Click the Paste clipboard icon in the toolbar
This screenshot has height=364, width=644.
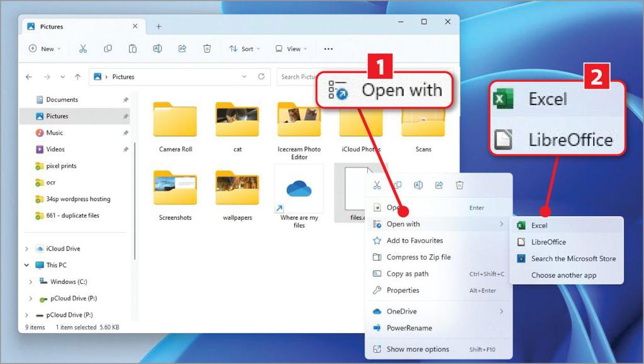[x=133, y=49]
